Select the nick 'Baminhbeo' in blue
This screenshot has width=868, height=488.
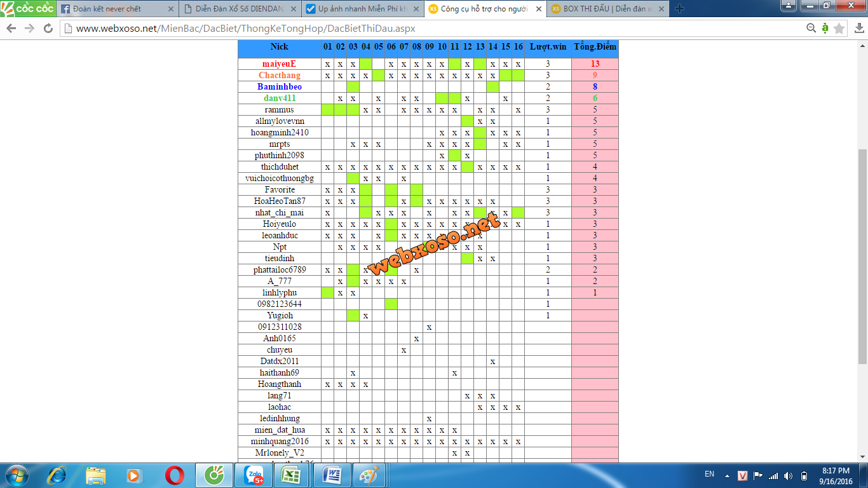pos(280,87)
